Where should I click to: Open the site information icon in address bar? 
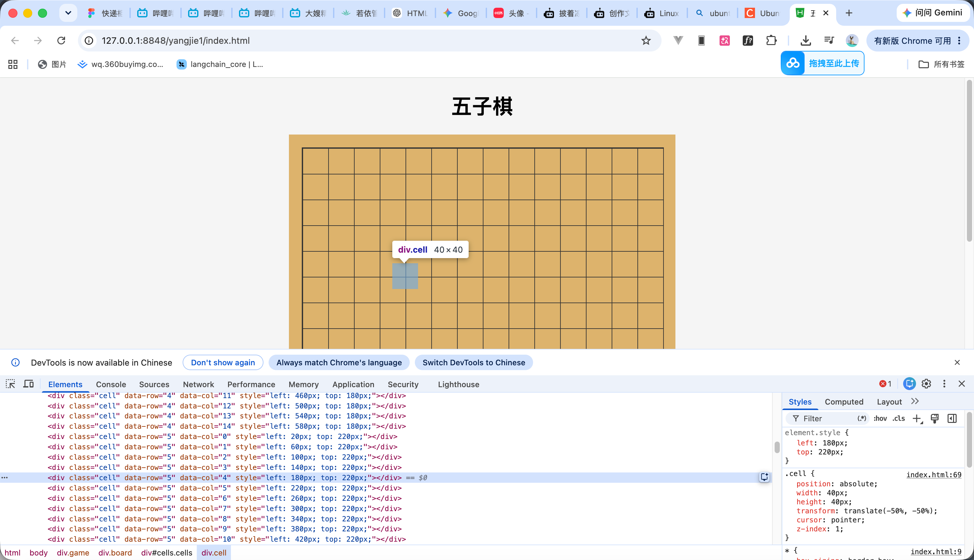89,40
